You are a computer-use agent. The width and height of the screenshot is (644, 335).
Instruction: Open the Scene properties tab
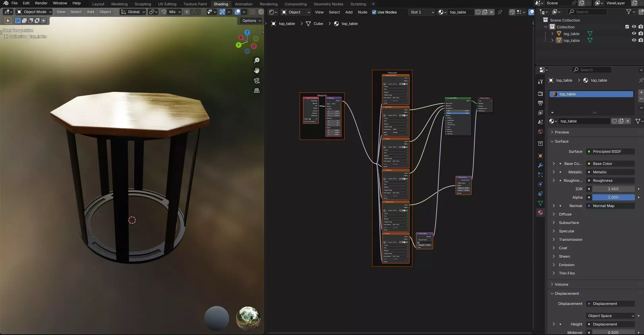pyautogui.click(x=540, y=122)
